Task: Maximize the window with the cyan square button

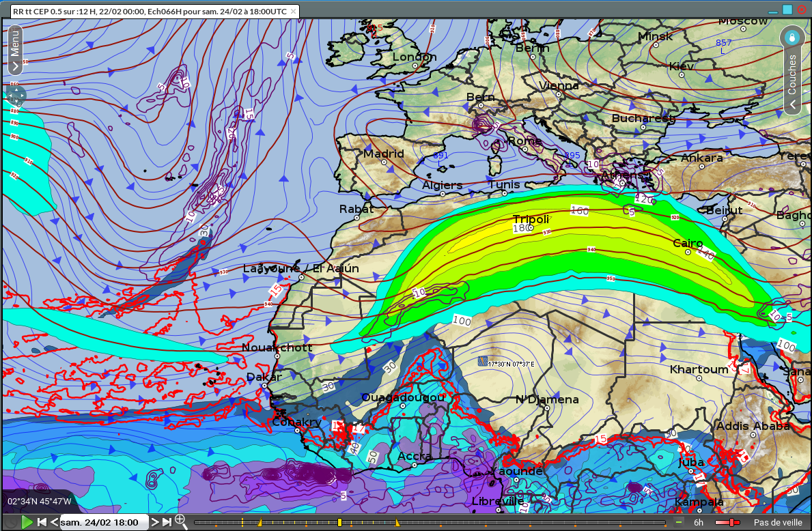Action: 787,10
